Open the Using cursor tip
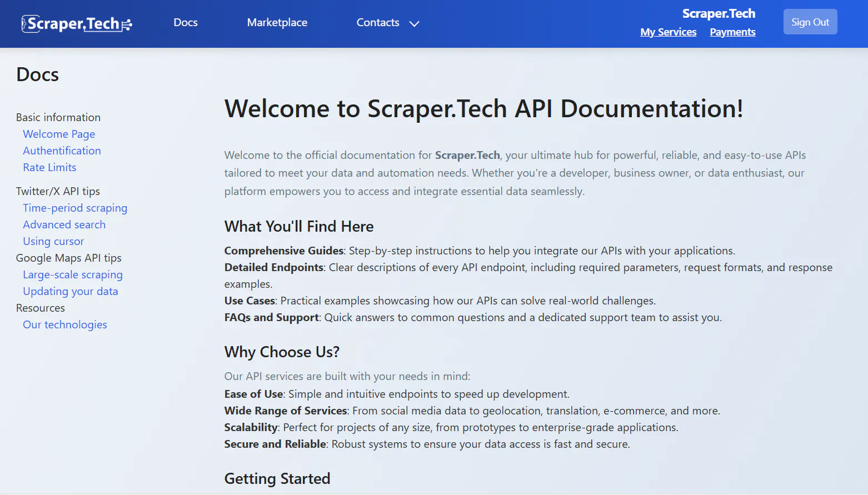868x495 pixels. click(x=53, y=241)
